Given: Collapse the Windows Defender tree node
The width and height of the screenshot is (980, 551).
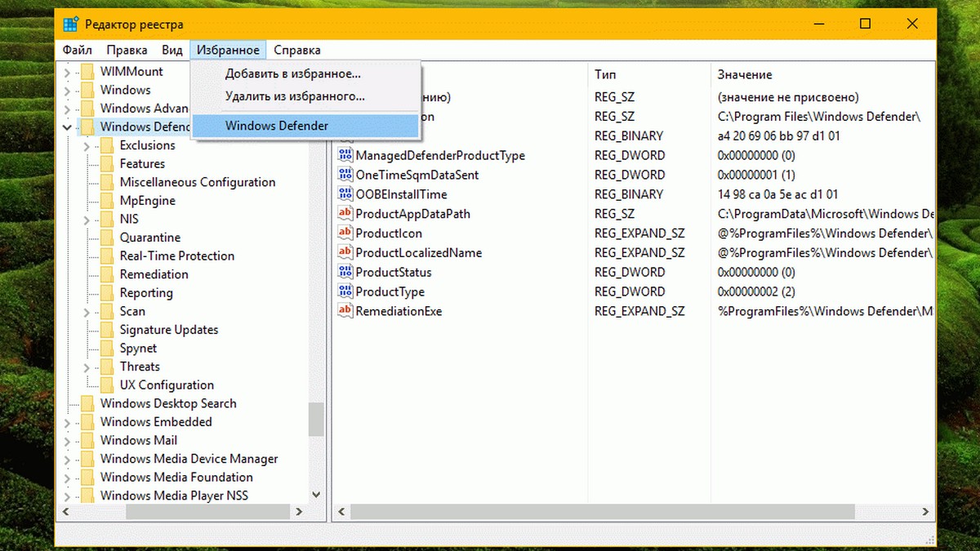Looking at the screenshot, I should point(67,127).
